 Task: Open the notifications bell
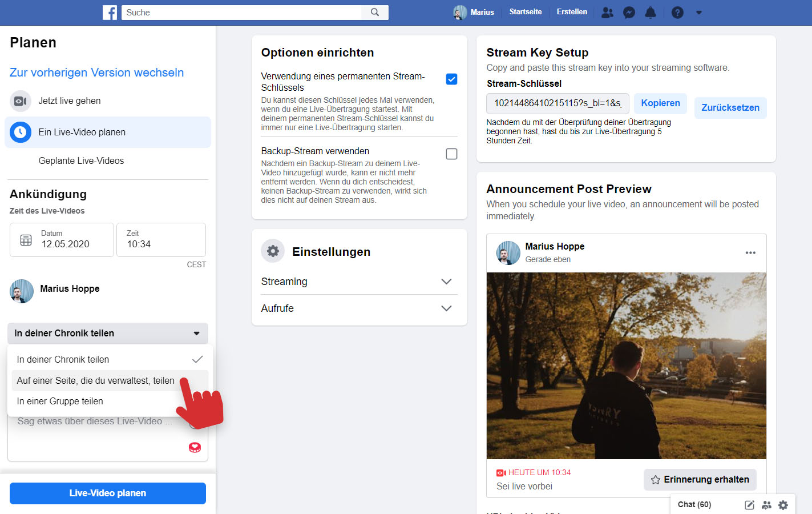[651, 13]
